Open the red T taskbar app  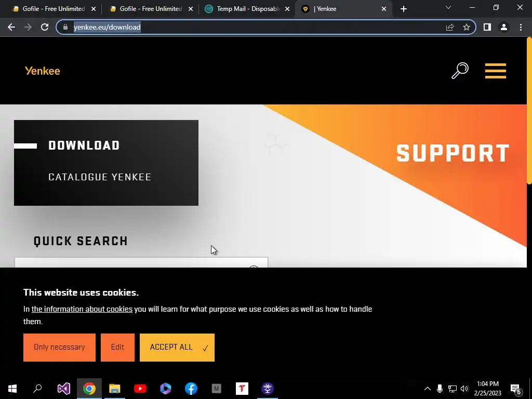(242, 388)
